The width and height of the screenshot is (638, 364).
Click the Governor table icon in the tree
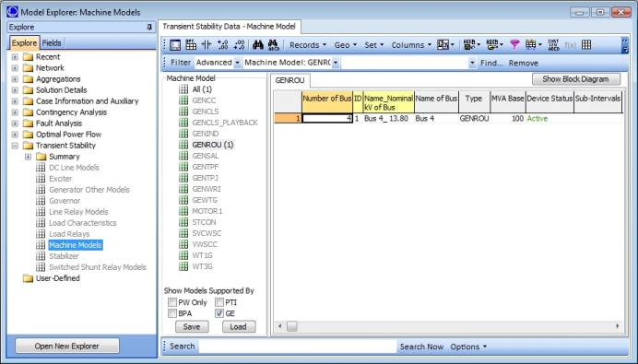[41, 201]
